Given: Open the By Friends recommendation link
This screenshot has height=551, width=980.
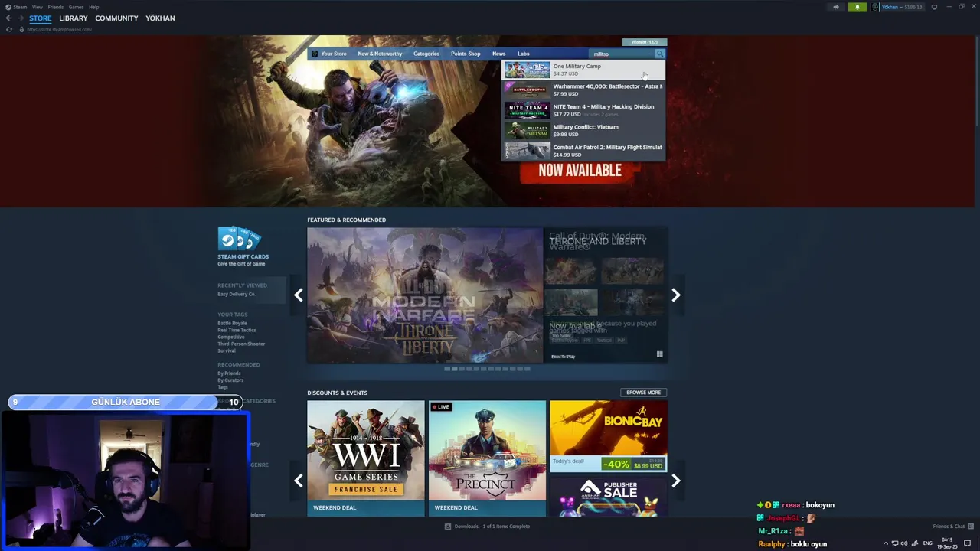Looking at the screenshot, I should point(229,373).
